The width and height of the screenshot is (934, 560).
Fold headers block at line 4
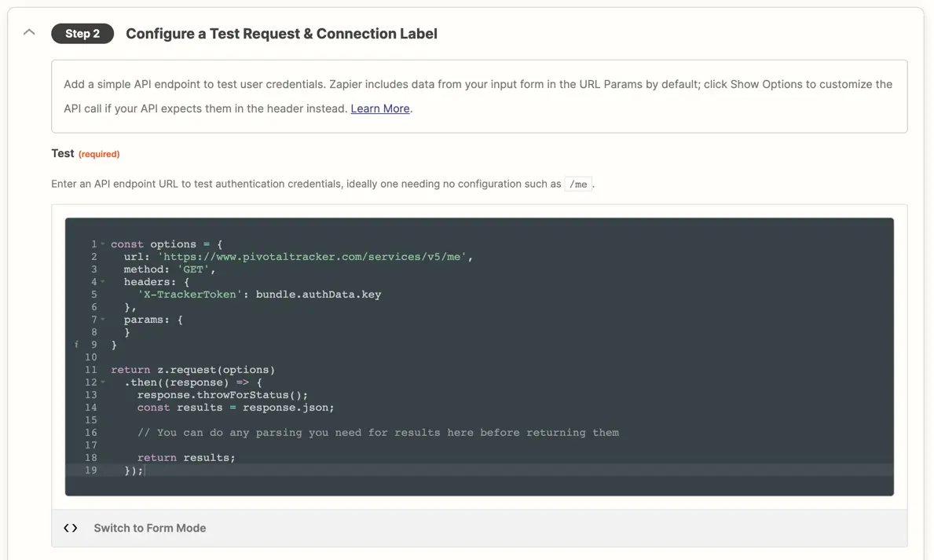[x=102, y=281]
